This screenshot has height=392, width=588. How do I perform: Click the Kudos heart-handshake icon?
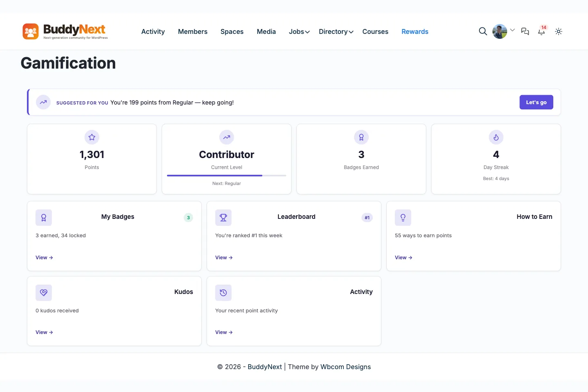(44, 293)
